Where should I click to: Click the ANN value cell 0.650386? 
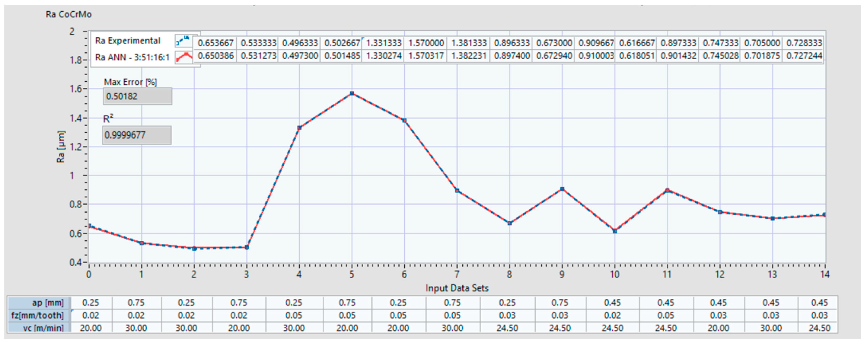pyautogui.click(x=215, y=56)
